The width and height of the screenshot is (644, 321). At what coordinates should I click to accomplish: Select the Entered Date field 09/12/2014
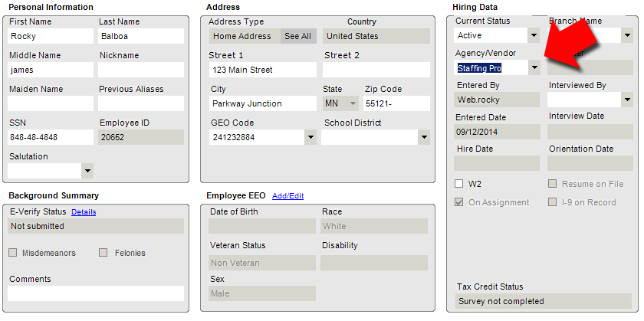tap(497, 132)
